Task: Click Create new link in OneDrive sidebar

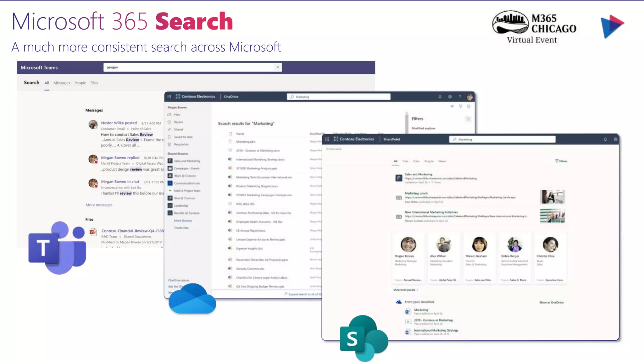Action: coord(181,228)
